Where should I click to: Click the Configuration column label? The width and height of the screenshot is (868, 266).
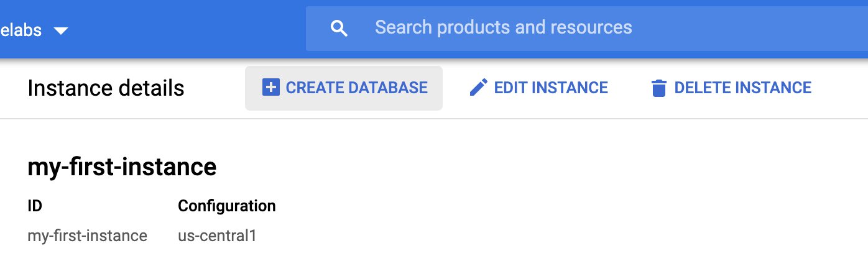pyautogui.click(x=226, y=206)
